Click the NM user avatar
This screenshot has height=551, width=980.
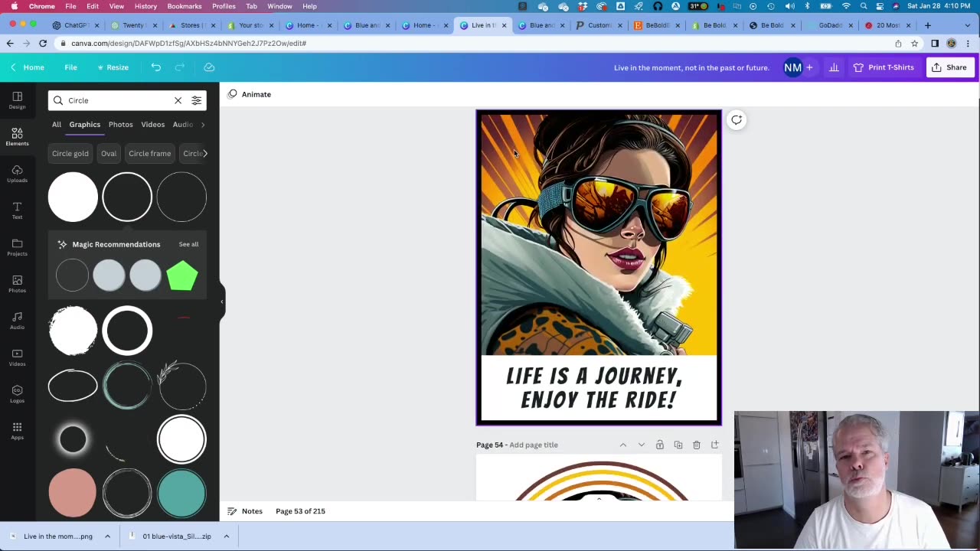tap(792, 67)
